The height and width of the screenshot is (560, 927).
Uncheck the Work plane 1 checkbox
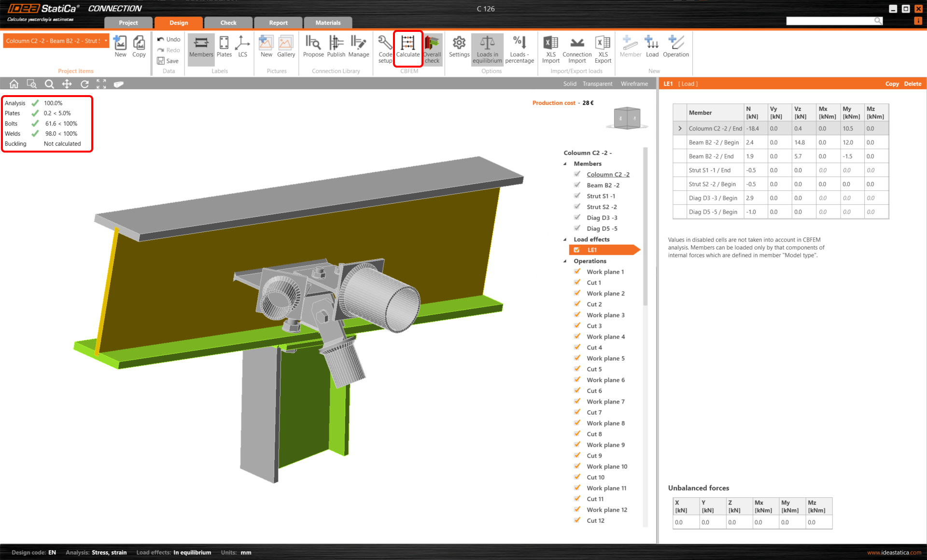[x=577, y=271]
